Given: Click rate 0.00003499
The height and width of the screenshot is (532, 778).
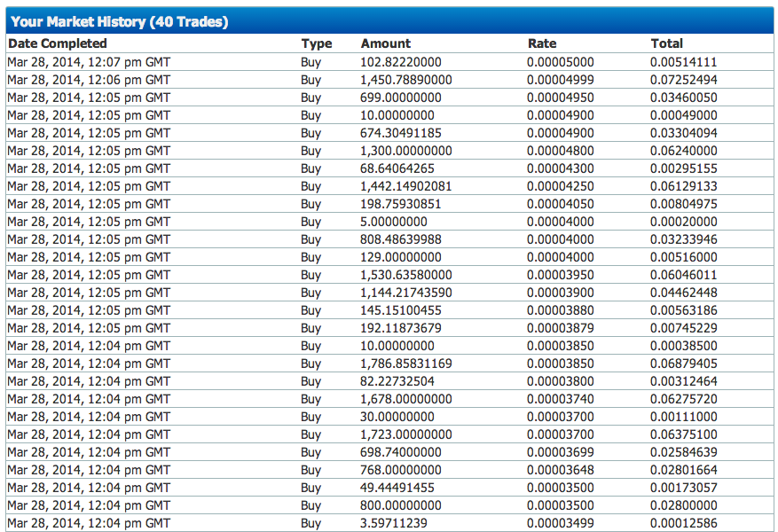Looking at the screenshot, I should (561, 523).
